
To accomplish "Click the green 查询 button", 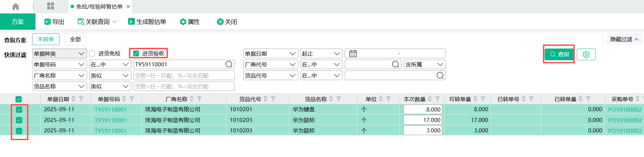I will 559,54.
